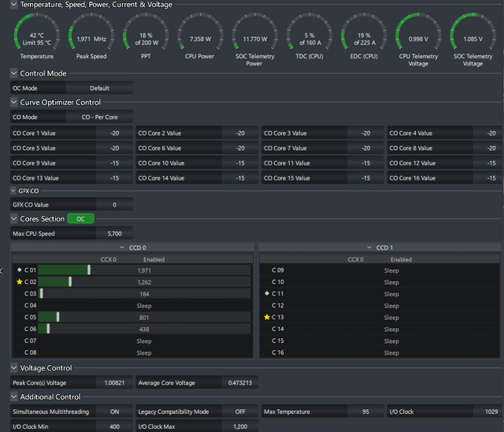The image size is (504, 432).
Task: Collapse the Voltage Control section
Action: 14,367
